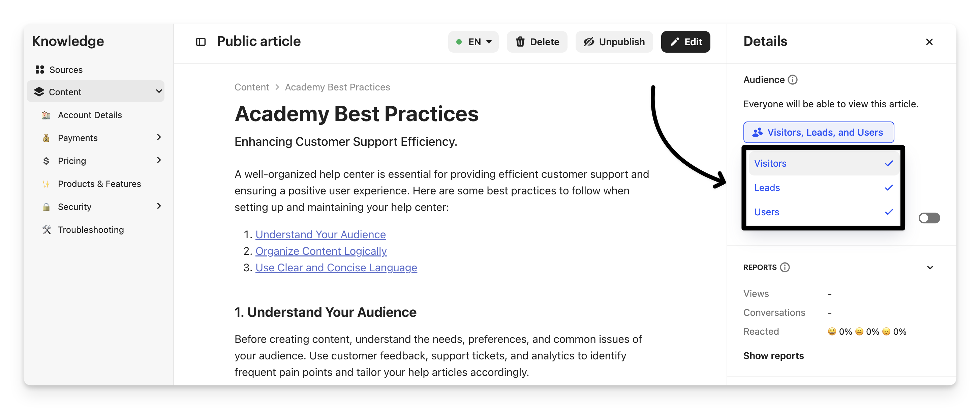Click the Account Details icon
Screen dimensions: 980x409
(x=47, y=115)
